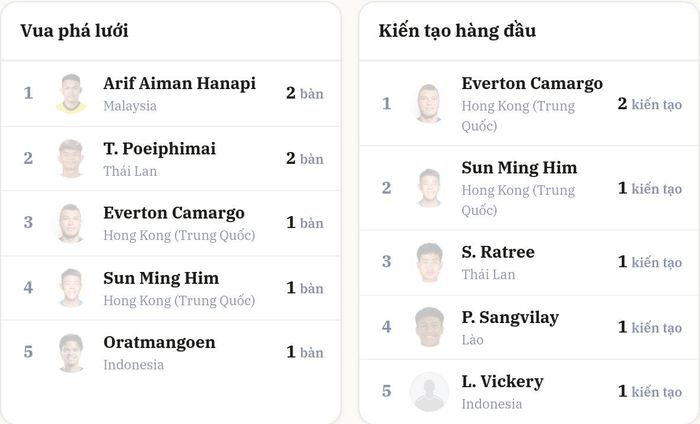Image resolution: width=700 pixels, height=424 pixels.
Task: Open Oratmangoen player name link
Action: (x=159, y=342)
